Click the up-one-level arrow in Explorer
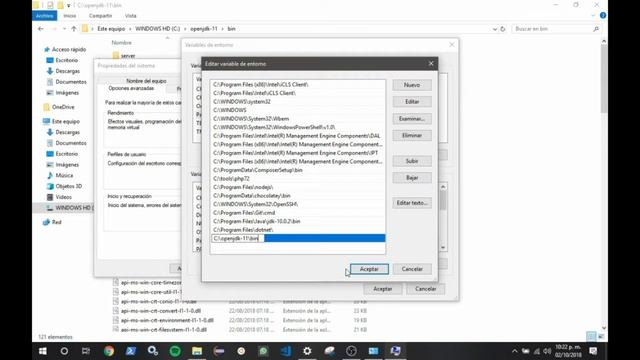Viewport: 640px width, 360px height. 73,29
